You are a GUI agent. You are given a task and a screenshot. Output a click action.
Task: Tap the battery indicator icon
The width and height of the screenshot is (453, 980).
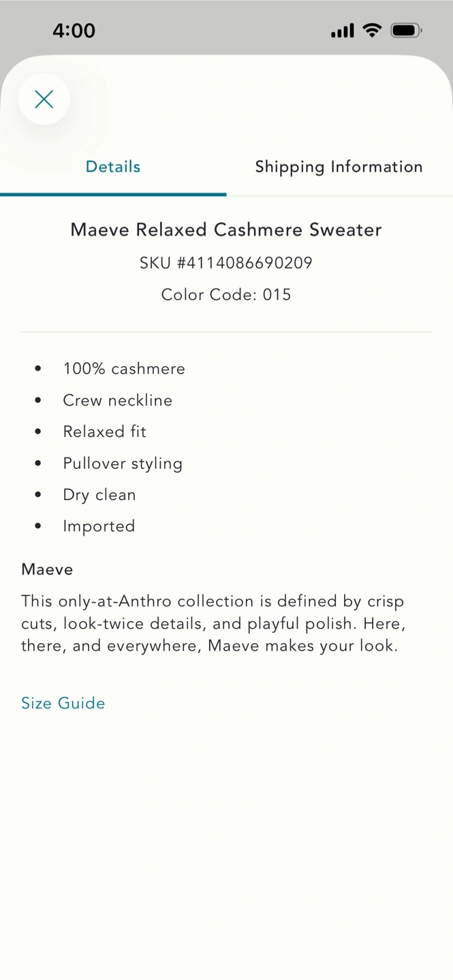(406, 30)
